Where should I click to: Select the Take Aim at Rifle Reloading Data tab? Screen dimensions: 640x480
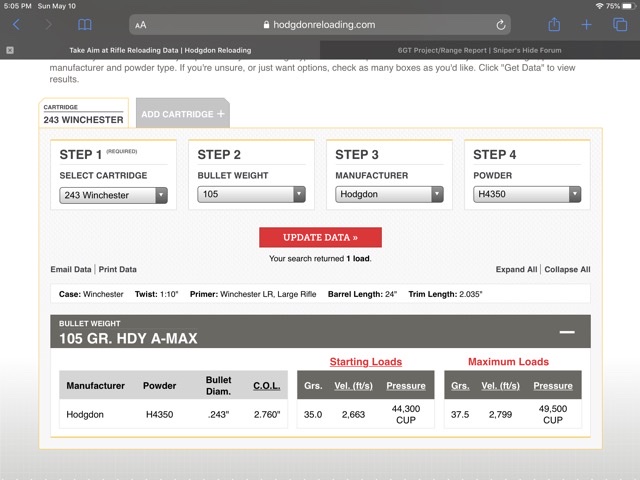pyautogui.click(x=160, y=50)
